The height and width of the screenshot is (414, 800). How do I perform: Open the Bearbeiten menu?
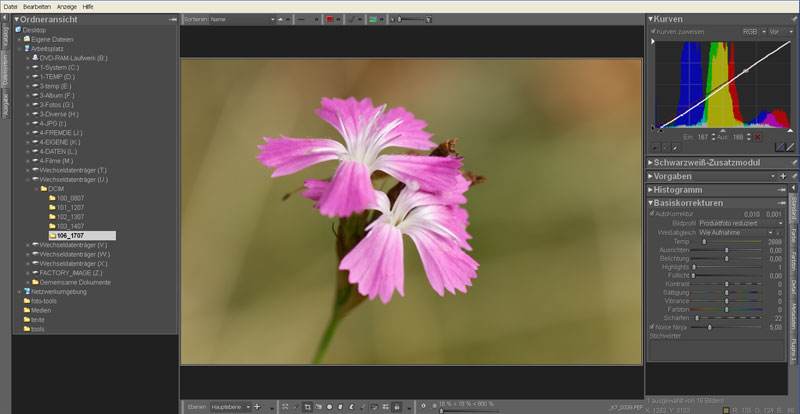click(x=37, y=5)
